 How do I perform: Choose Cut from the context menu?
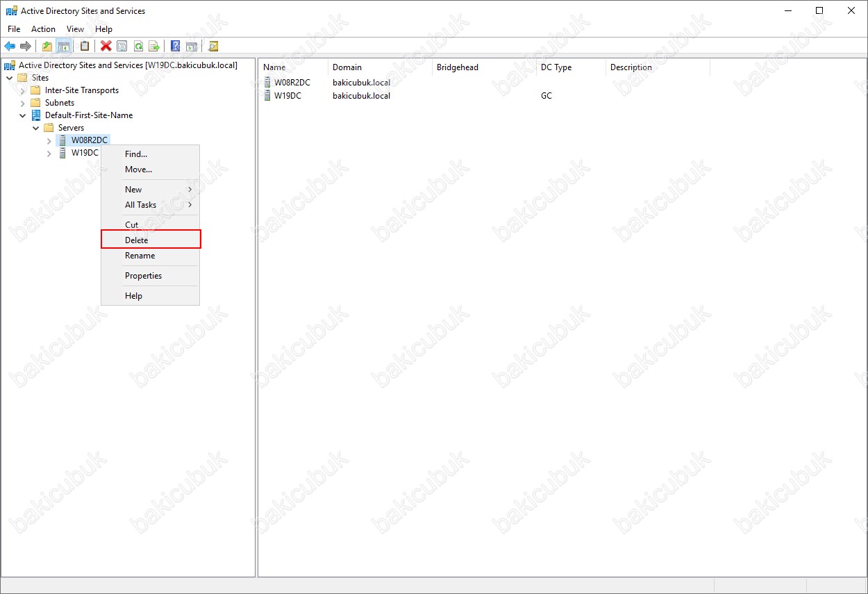click(x=150, y=225)
